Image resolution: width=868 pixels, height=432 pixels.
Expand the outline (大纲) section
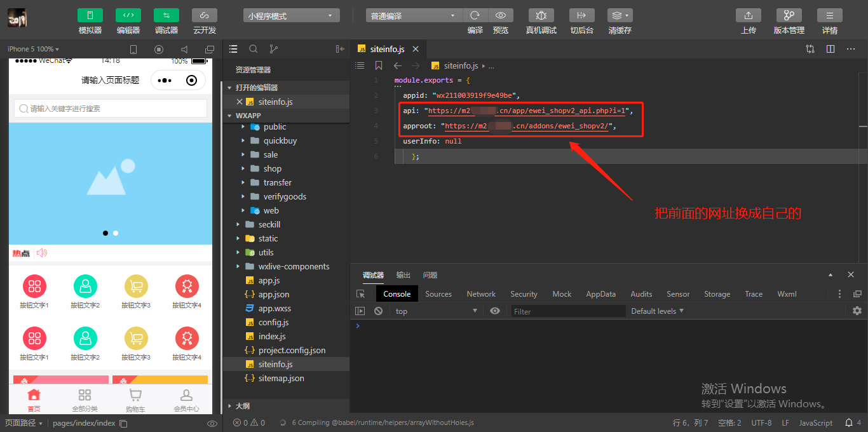pos(286,405)
